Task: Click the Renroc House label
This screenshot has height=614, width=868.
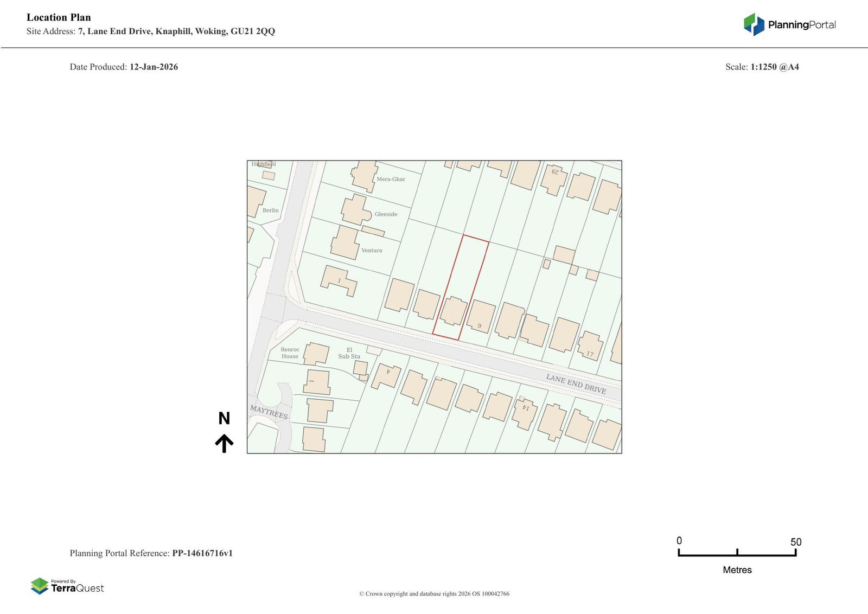Action: pos(290,353)
